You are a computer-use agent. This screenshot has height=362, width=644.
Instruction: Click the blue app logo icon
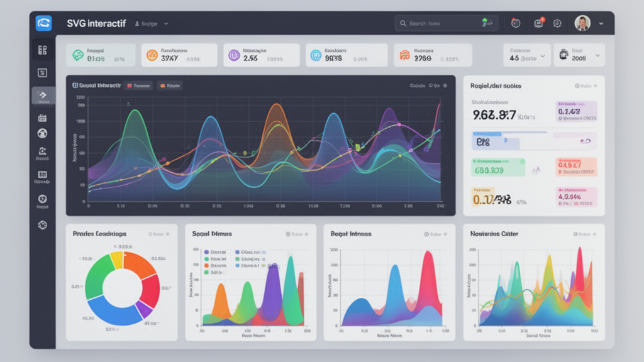[x=43, y=23]
